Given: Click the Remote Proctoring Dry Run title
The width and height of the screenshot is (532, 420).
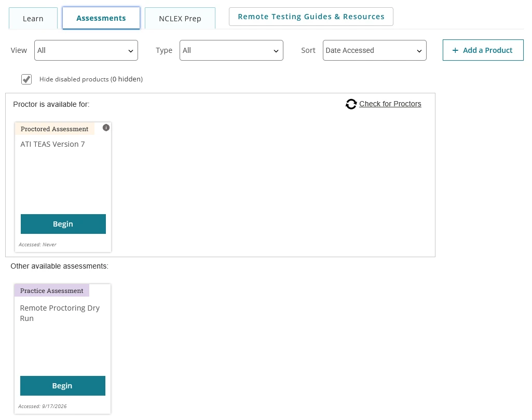Looking at the screenshot, I should pyautogui.click(x=60, y=313).
